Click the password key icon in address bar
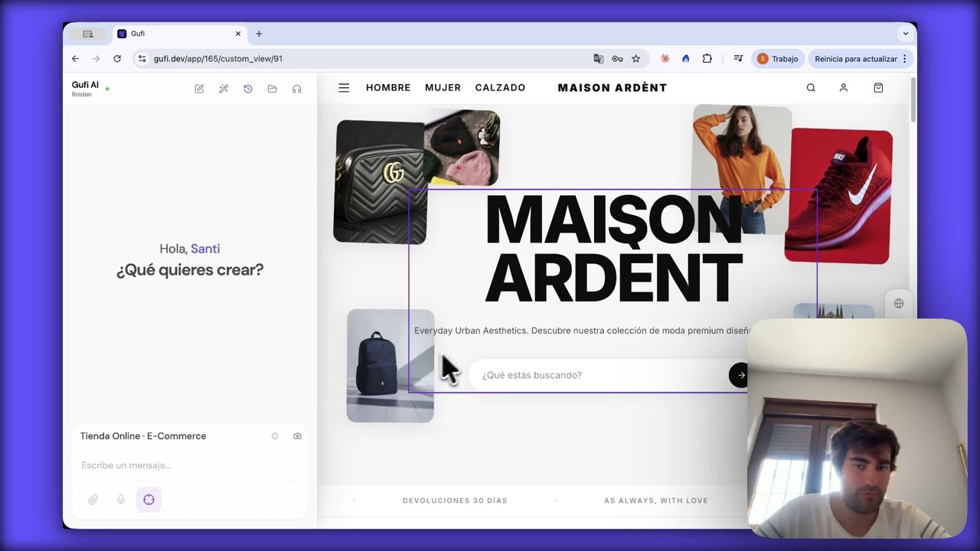 coord(617,59)
